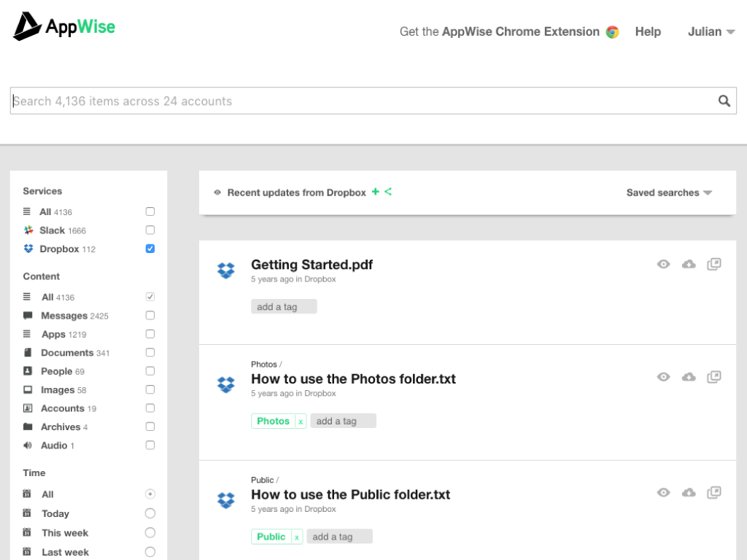Viewport: 747px width, 560px height.
Task: Click the green share icon beside Recent updates
Action: click(x=388, y=192)
